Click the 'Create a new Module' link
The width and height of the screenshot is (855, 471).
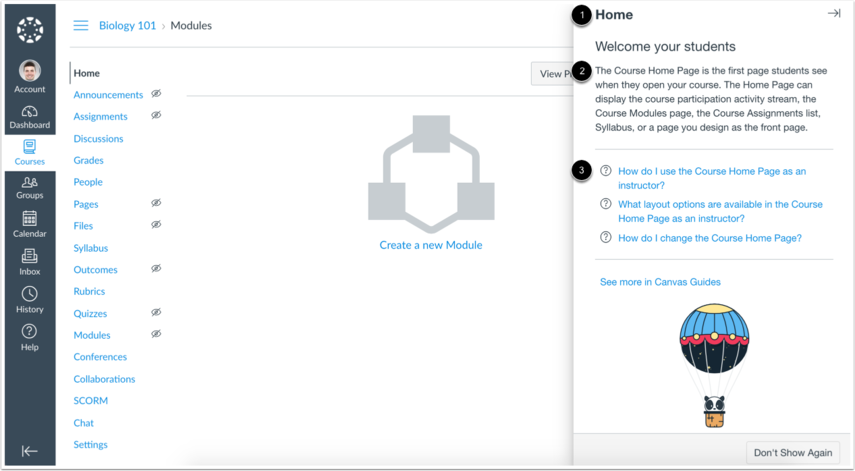pyautogui.click(x=431, y=245)
